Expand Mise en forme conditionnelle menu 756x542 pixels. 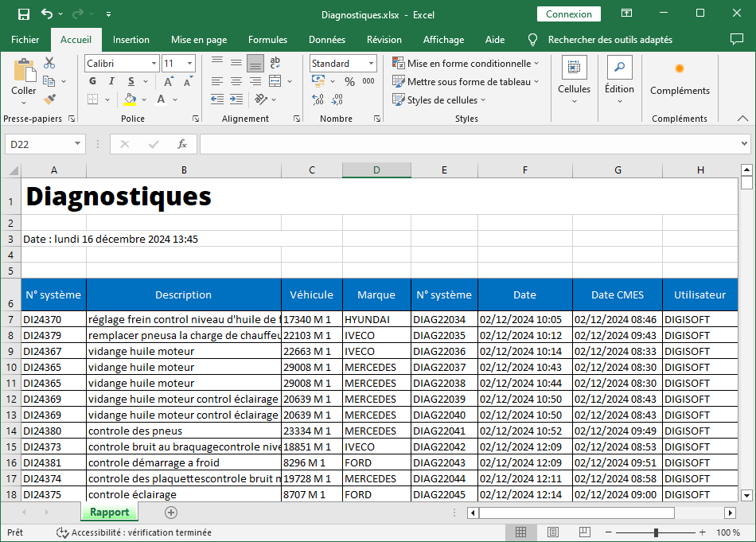466,63
